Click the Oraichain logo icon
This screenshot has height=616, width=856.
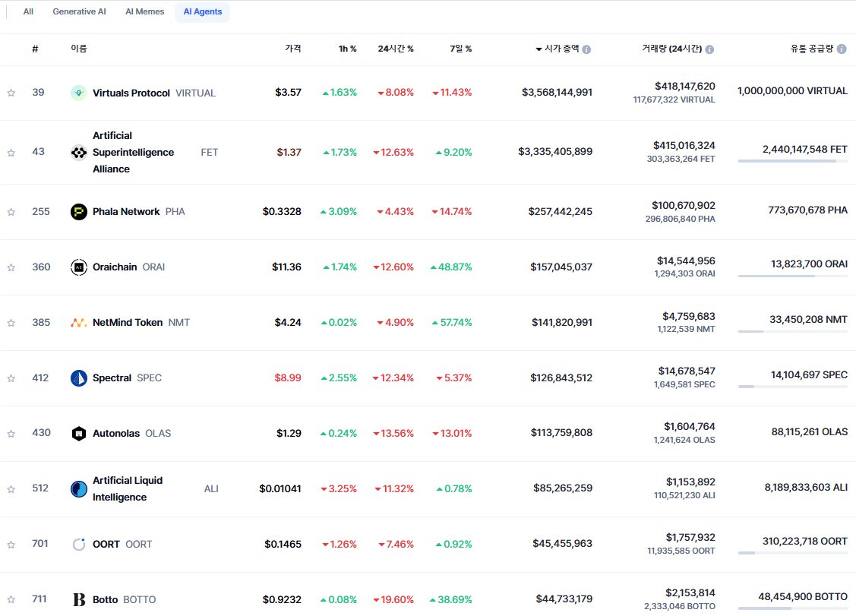click(79, 267)
